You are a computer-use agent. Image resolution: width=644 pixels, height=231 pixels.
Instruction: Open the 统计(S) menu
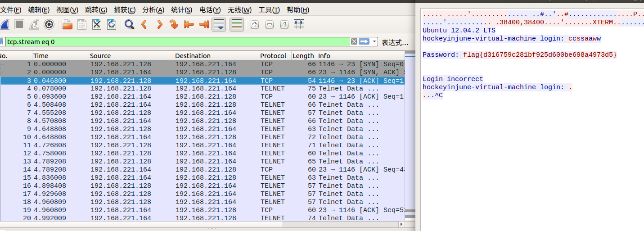point(182,10)
